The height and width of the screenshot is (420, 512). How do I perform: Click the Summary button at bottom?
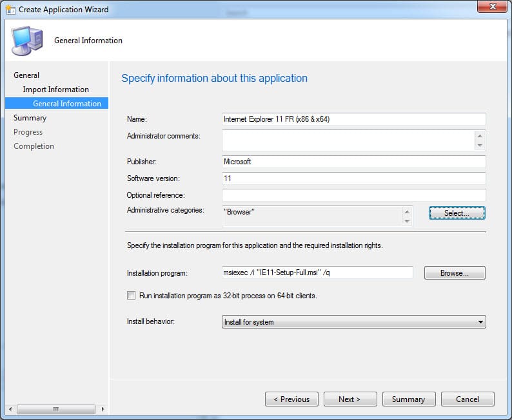coord(409,399)
